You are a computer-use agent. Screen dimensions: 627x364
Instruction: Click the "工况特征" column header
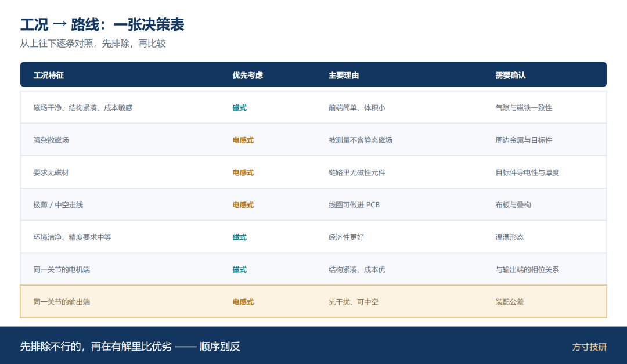48,75
